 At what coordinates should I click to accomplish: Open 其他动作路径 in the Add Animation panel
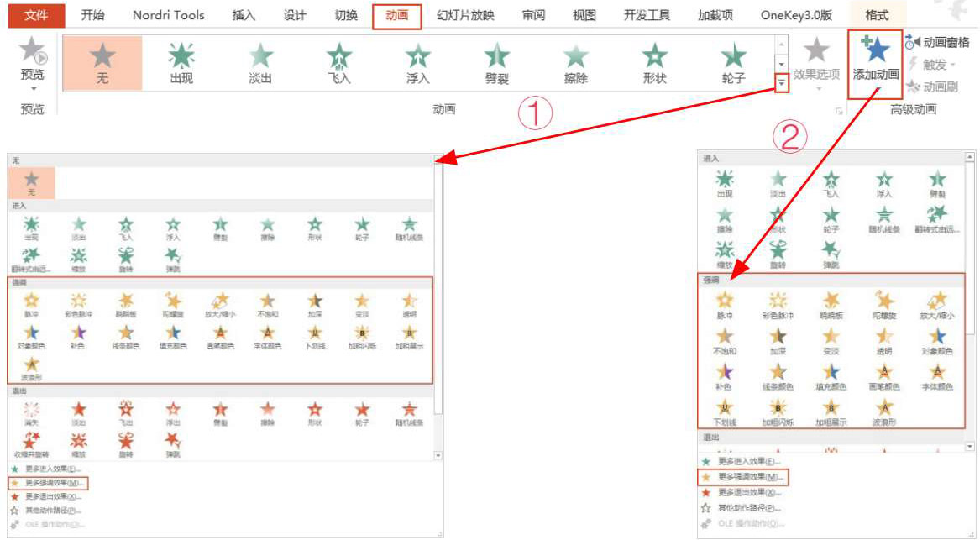tap(742, 508)
